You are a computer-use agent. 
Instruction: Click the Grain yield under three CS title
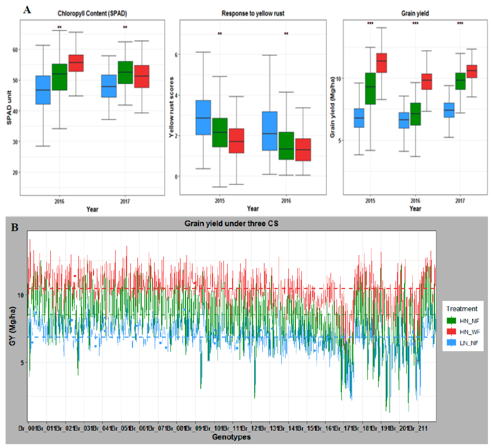click(231, 223)
